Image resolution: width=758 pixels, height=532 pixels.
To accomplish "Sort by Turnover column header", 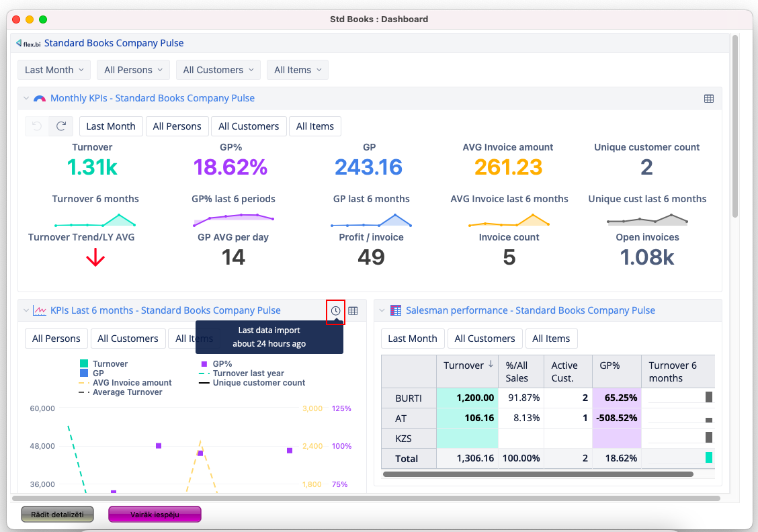I will (x=468, y=365).
